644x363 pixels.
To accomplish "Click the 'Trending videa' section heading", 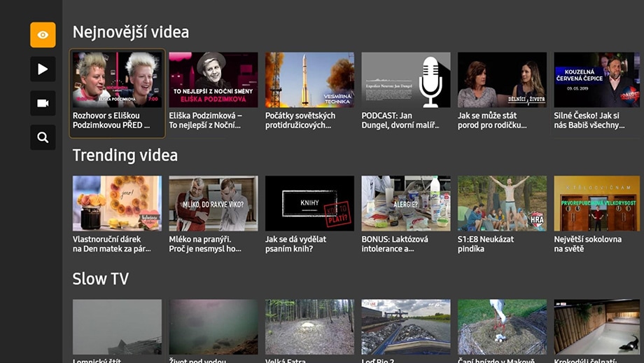I will click(x=125, y=156).
